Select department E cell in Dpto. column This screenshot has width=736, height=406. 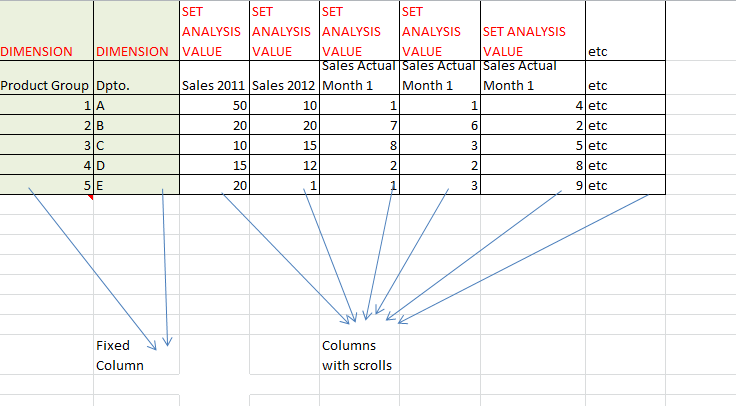click(x=136, y=185)
